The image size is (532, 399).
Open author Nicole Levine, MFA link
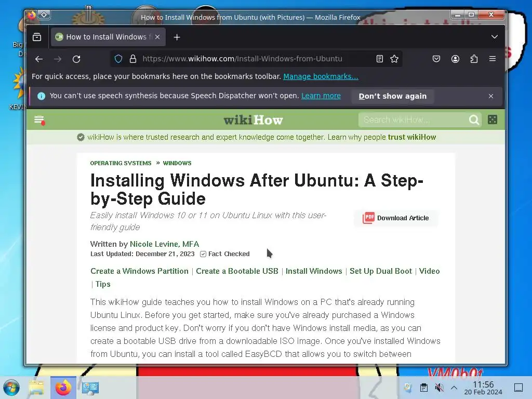click(165, 244)
